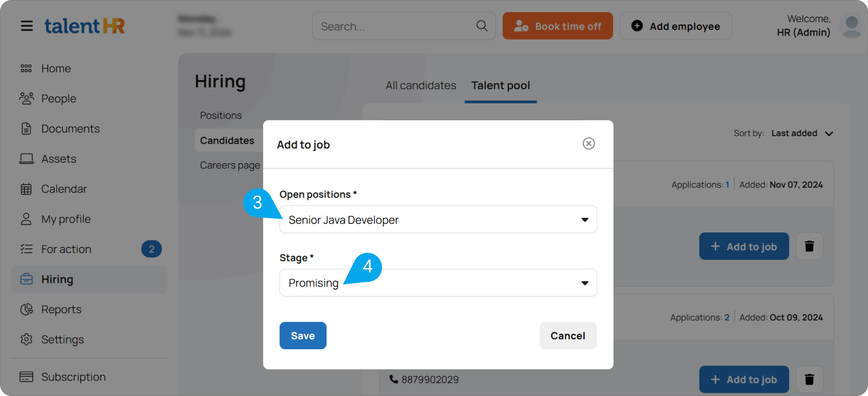Open the Calendar icon in sidebar

tap(26, 189)
